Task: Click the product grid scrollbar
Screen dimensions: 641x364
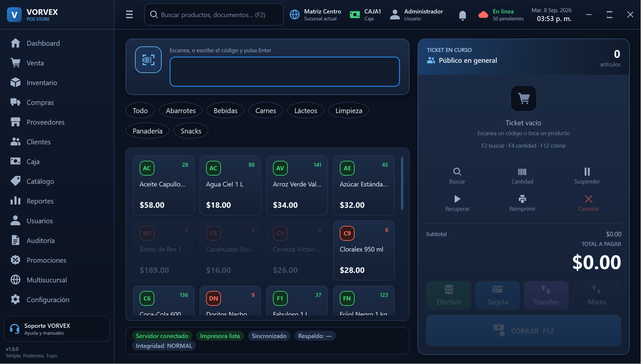Action: coord(402,183)
